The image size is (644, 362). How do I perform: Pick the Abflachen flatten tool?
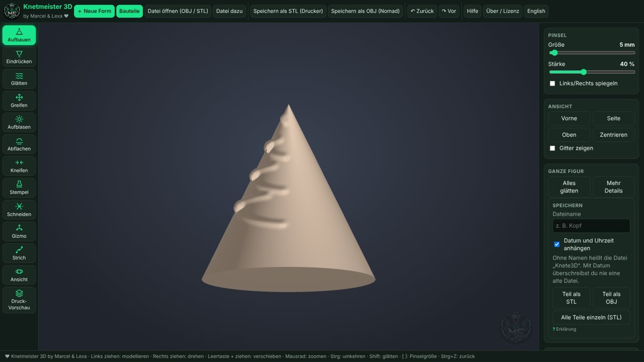click(x=19, y=144)
